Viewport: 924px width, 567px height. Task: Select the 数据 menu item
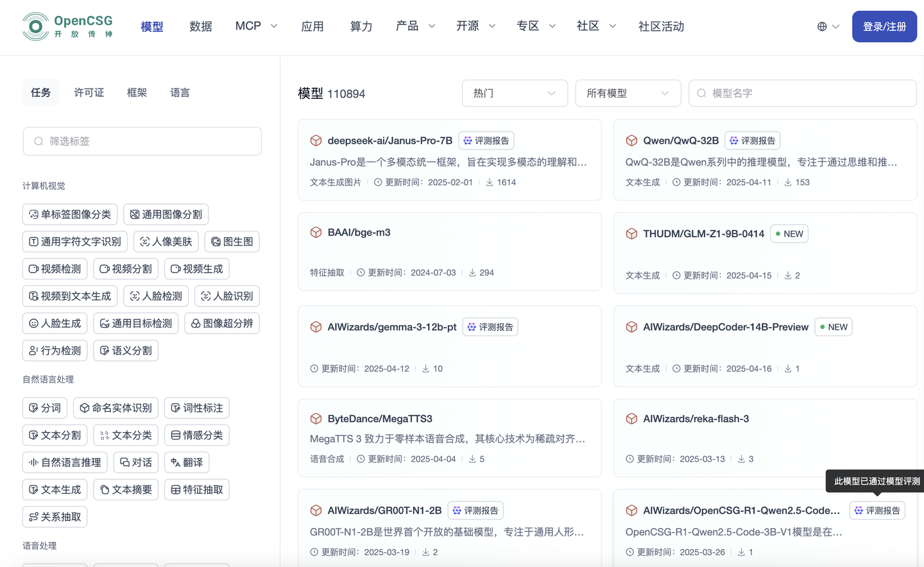point(201,26)
